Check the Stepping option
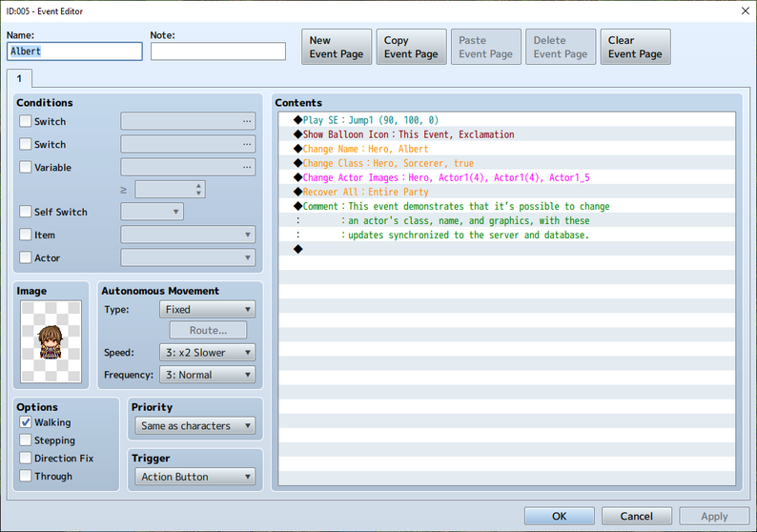Screen dimensions: 757x532 point(26,440)
